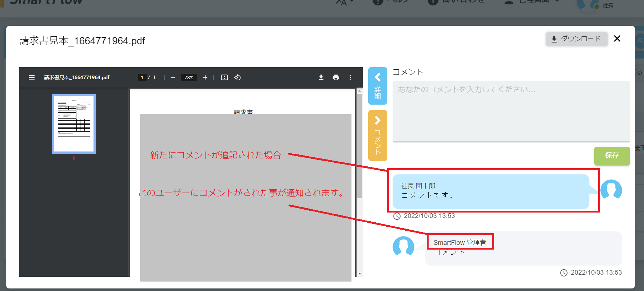Open the PDF viewer sidebar hamburger menu

pyautogui.click(x=32, y=77)
